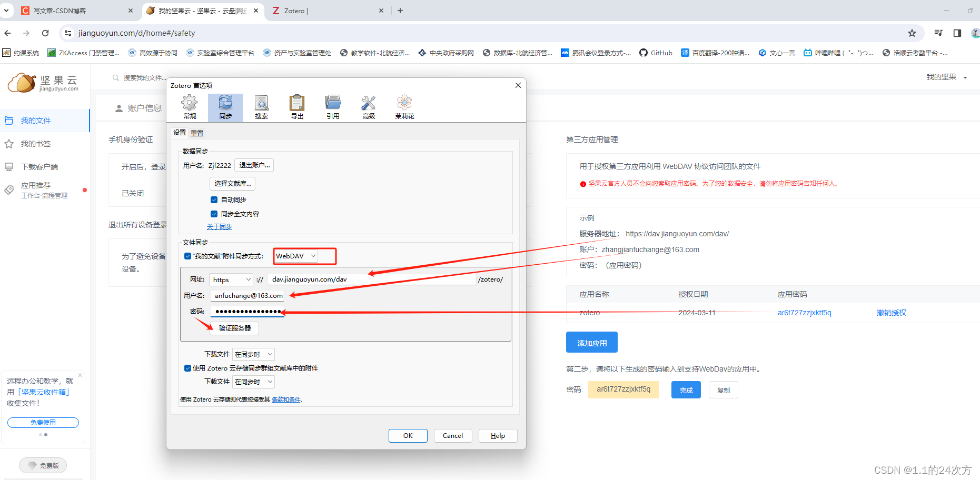Click the 免费版 badge button

click(43, 465)
